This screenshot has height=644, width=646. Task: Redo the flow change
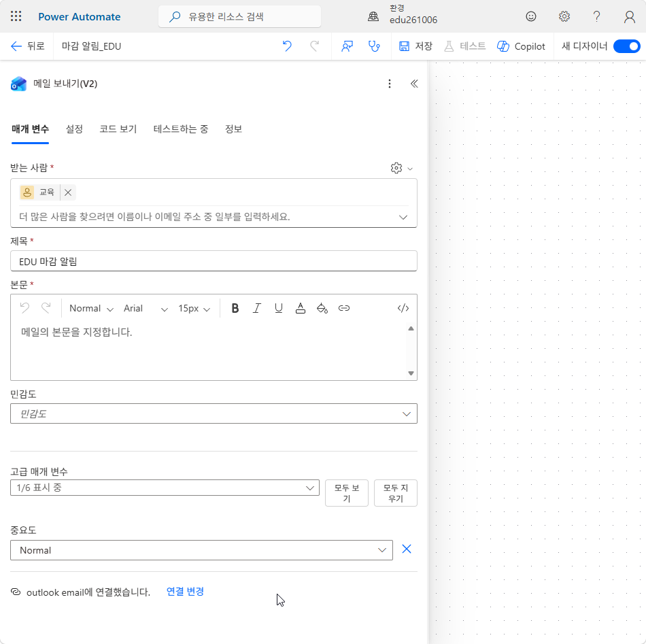click(x=314, y=46)
